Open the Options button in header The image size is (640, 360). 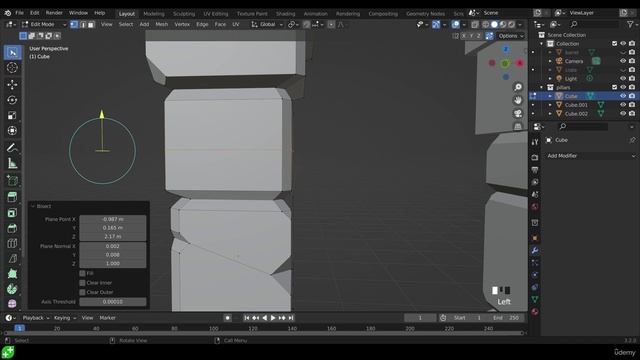click(511, 36)
